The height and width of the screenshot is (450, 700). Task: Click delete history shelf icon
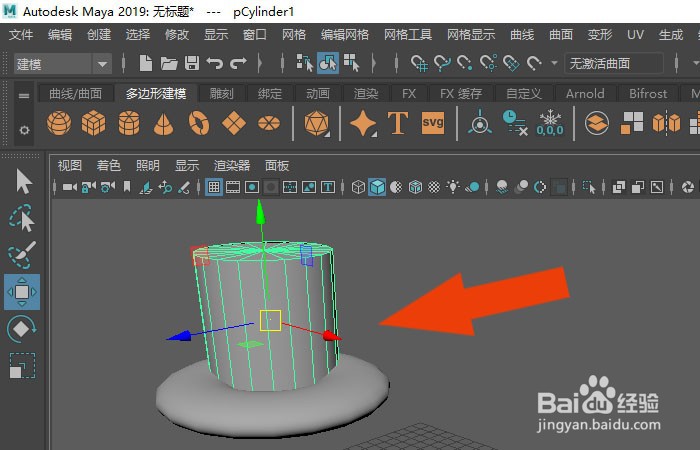pyautogui.click(x=515, y=123)
